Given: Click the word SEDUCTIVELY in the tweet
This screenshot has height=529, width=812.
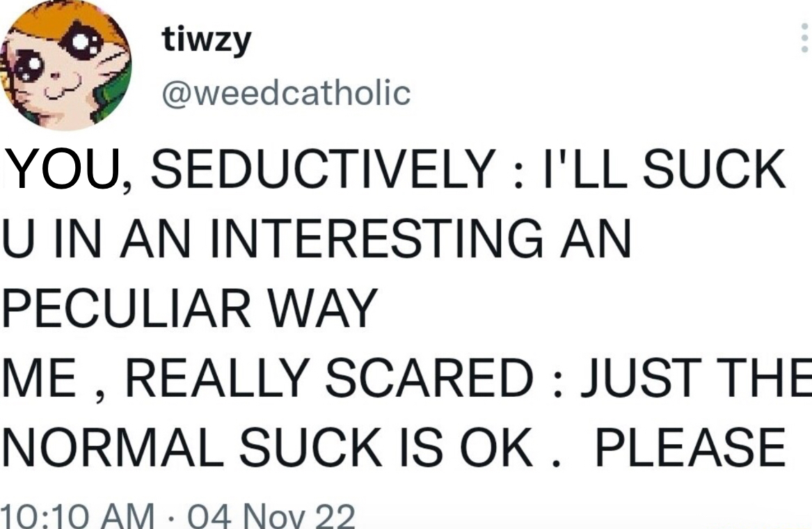Looking at the screenshot, I should coord(321,170).
